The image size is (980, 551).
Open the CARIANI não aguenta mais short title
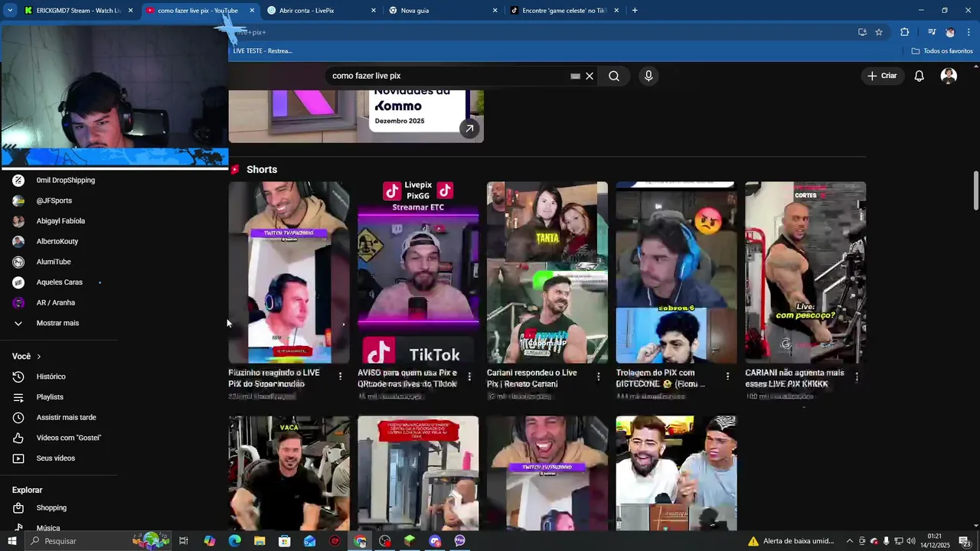pyautogui.click(x=795, y=378)
